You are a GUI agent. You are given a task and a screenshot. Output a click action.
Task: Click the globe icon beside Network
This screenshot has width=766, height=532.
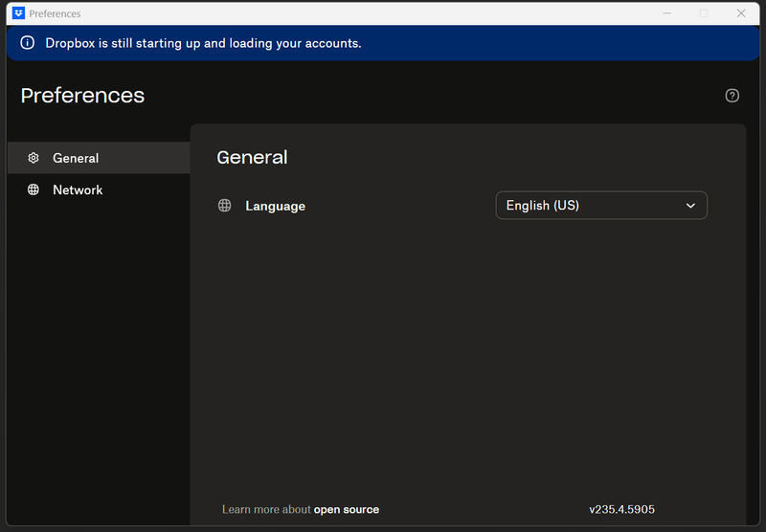(34, 189)
